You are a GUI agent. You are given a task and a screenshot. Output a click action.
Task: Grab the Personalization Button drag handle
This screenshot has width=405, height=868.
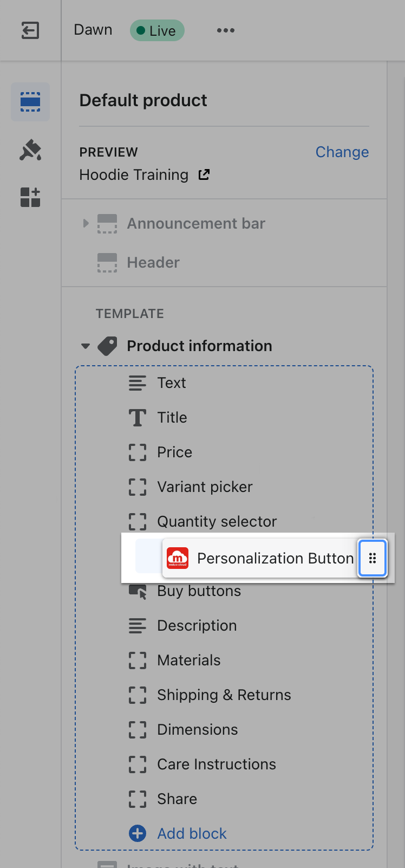(x=372, y=558)
